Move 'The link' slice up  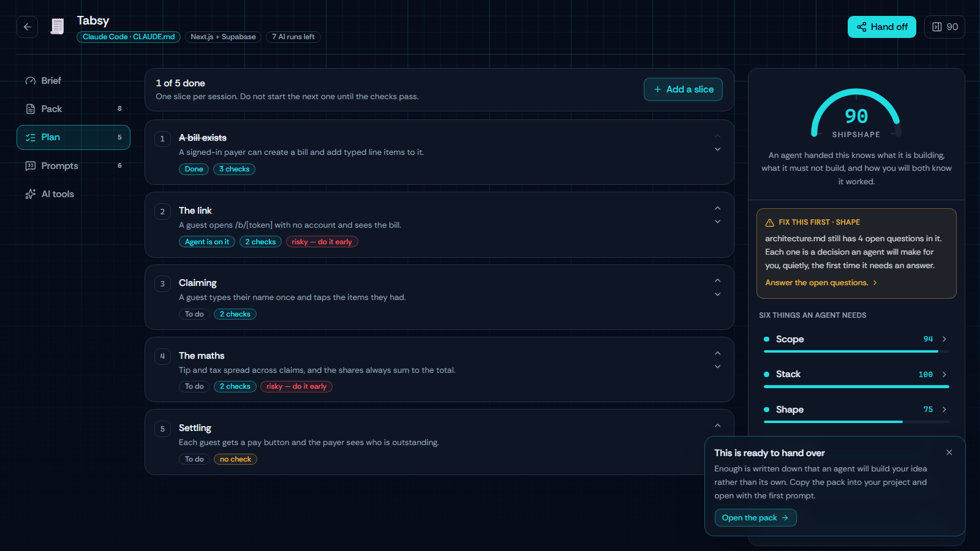tap(717, 208)
